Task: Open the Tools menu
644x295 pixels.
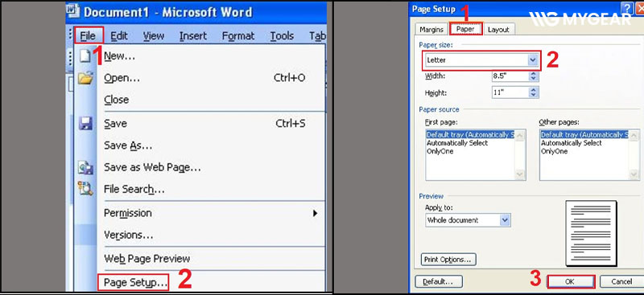Action: (282, 36)
